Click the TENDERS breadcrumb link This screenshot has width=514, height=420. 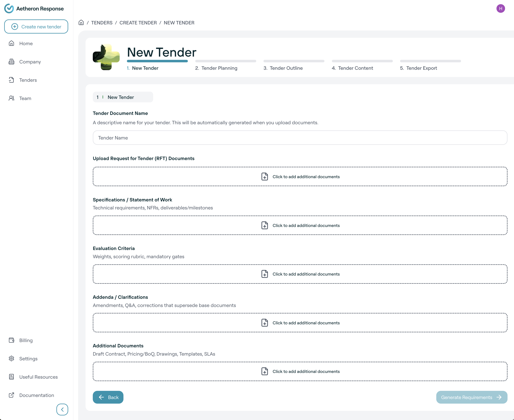pyautogui.click(x=102, y=22)
